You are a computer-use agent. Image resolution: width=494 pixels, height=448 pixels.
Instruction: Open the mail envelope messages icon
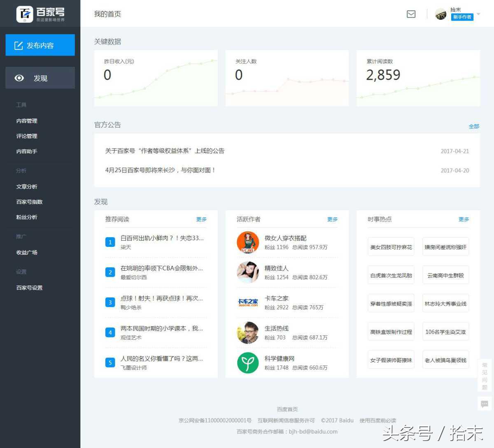pos(411,14)
